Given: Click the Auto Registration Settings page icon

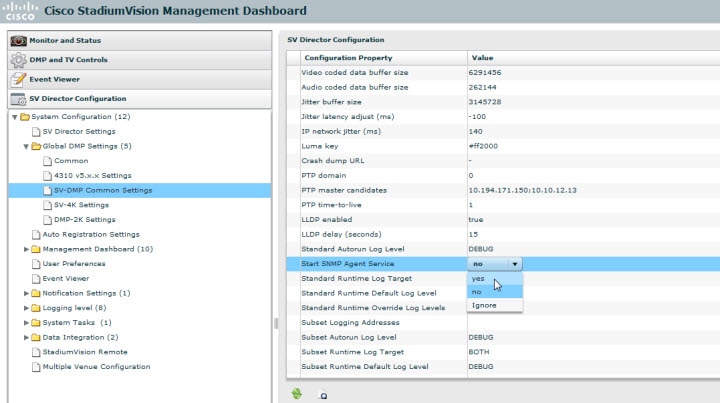Looking at the screenshot, I should tap(36, 235).
